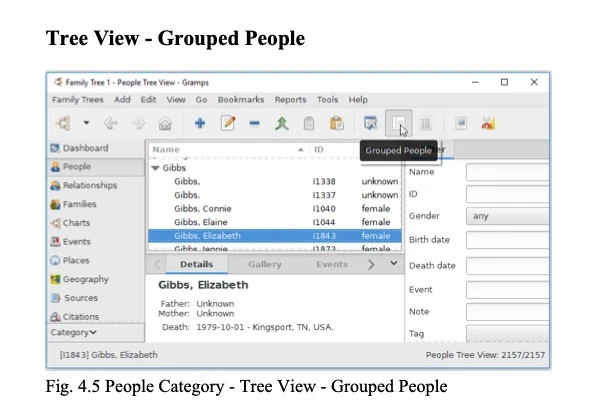
Task: Collapse the Gibbs surname group
Action: [x=155, y=168]
